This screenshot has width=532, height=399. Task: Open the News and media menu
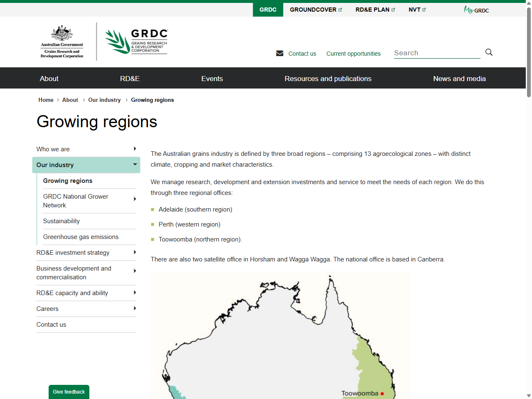click(459, 79)
